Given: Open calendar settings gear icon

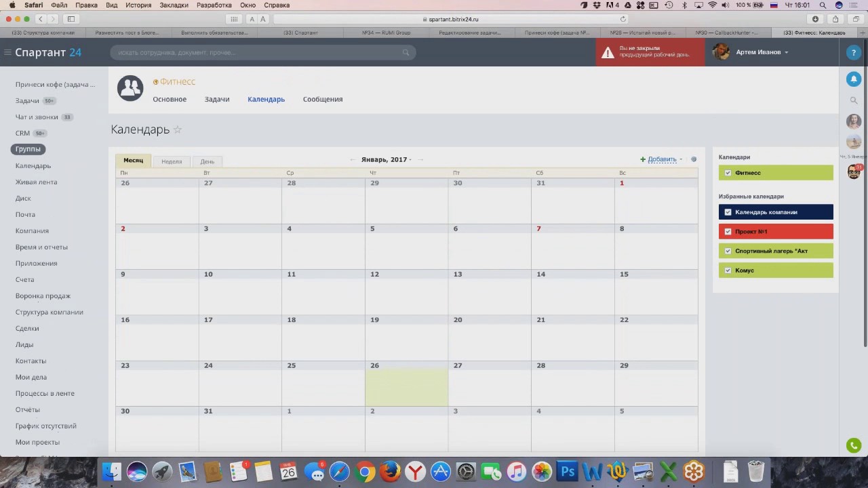Looking at the screenshot, I should 694,159.
